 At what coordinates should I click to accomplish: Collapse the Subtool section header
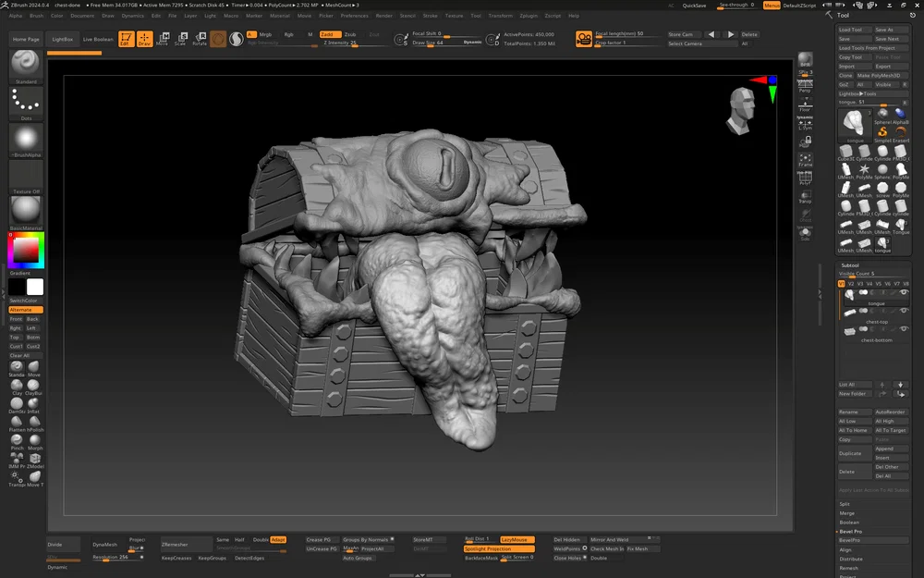(x=850, y=265)
